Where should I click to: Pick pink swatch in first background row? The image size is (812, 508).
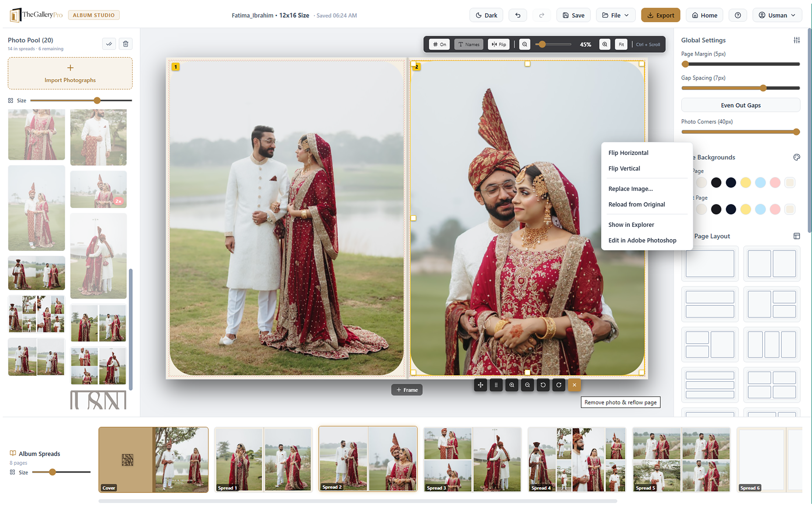775,182
